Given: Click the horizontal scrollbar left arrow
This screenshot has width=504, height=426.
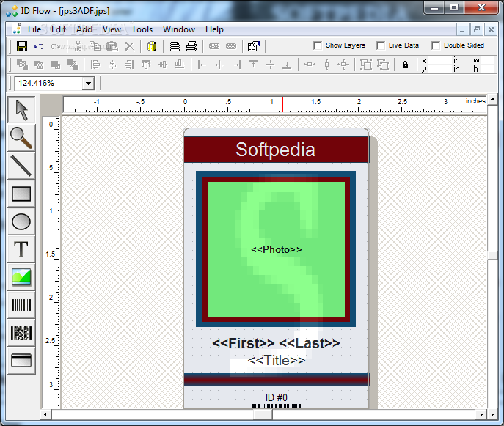Looking at the screenshot, I should [45, 414].
